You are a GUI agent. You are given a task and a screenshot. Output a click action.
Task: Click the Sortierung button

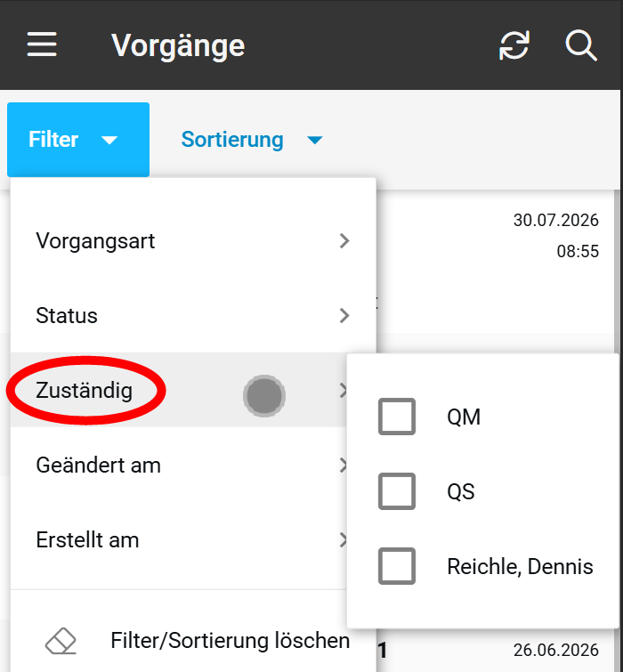point(252,140)
